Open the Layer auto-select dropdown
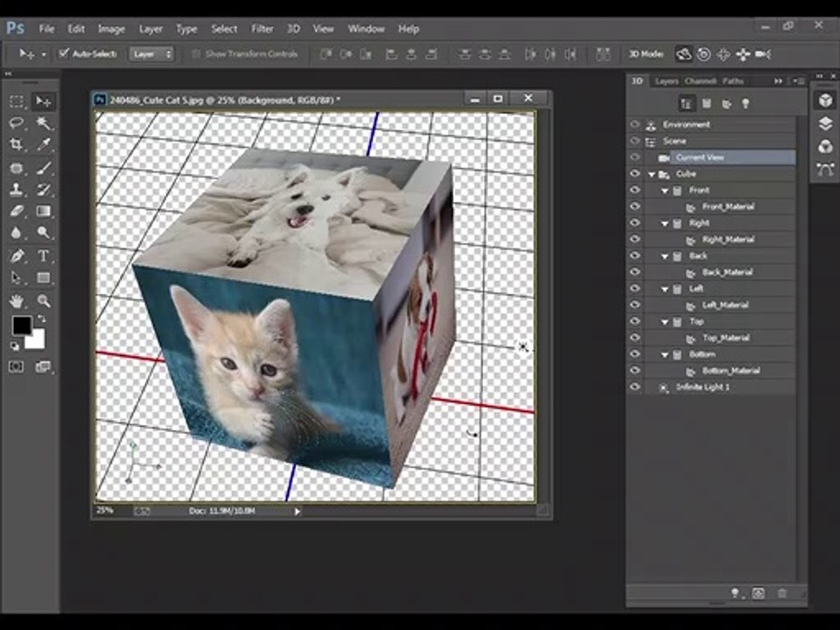Image resolution: width=840 pixels, height=630 pixels. pos(151,54)
